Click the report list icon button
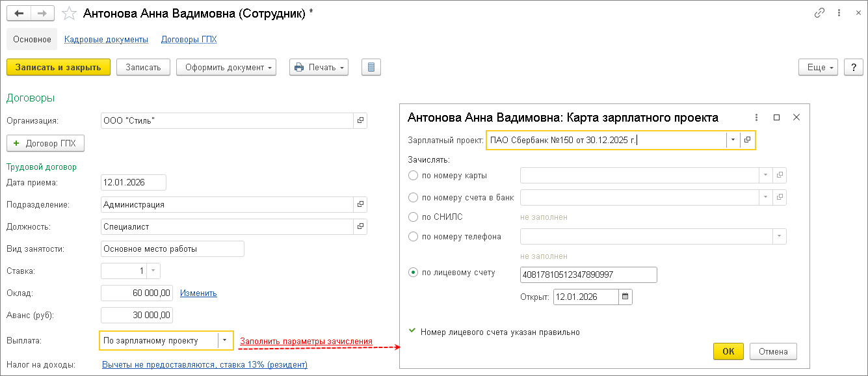Image resolution: width=868 pixels, height=376 pixels. [x=371, y=67]
